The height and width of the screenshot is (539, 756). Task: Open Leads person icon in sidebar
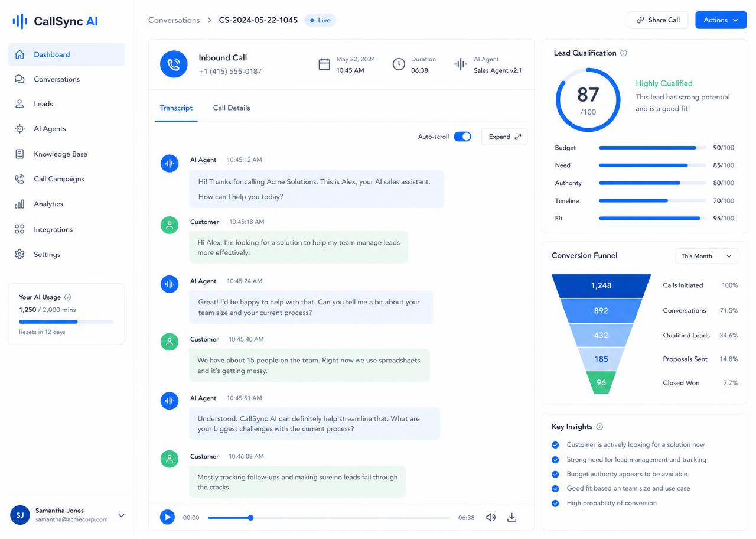click(x=19, y=104)
